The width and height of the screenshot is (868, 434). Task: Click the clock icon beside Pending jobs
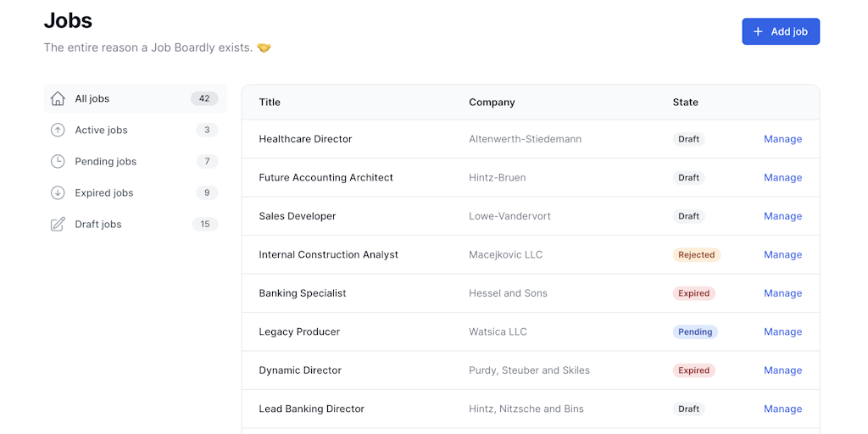[58, 162]
